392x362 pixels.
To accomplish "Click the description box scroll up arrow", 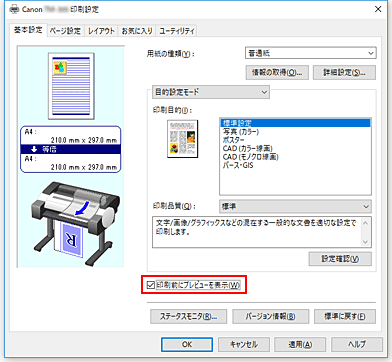I will (366, 222).
